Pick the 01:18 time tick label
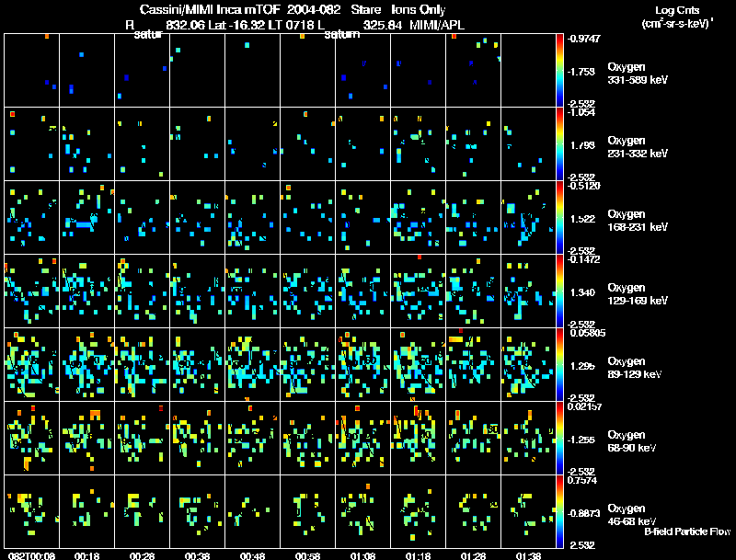Image resolution: width=736 pixels, height=560 pixels. coord(418,555)
